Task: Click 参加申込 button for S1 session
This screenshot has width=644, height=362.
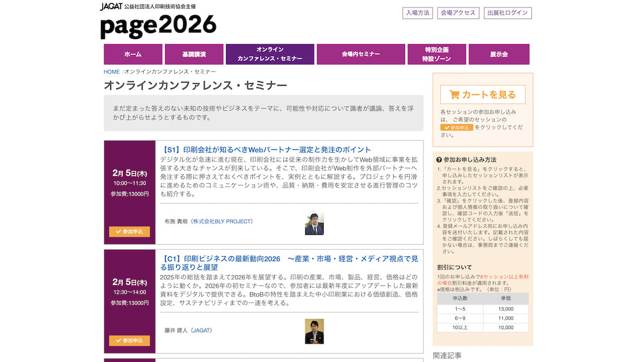Action: (129, 231)
